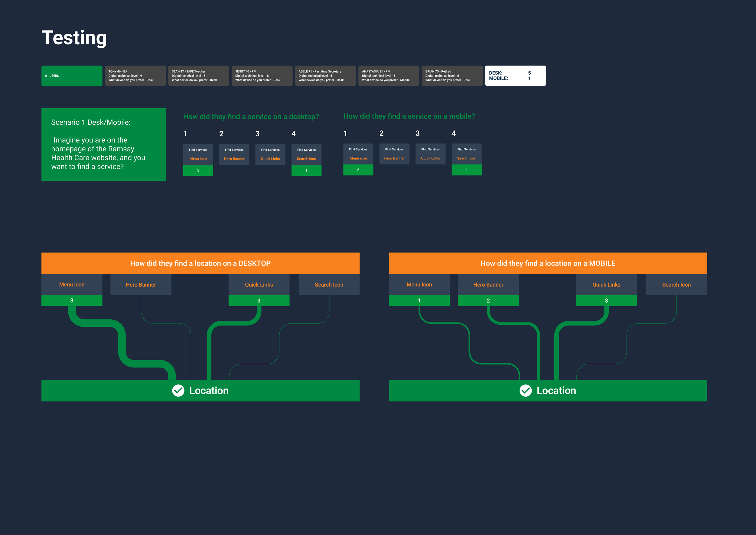
Task: Select Quick Links in MOBILE location chart
Action: pyautogui.click(x=607, y=285)
